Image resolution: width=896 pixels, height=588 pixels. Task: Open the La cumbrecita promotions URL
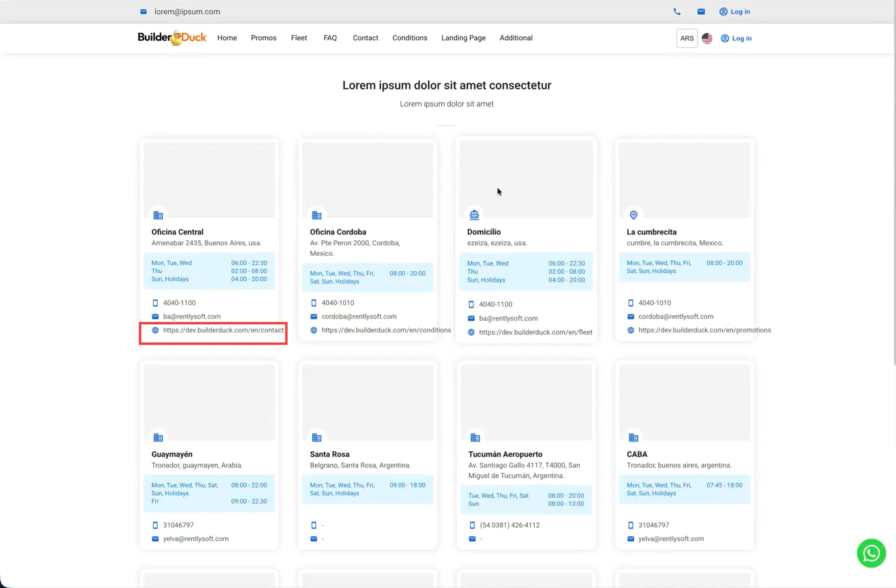click(704, 330)
